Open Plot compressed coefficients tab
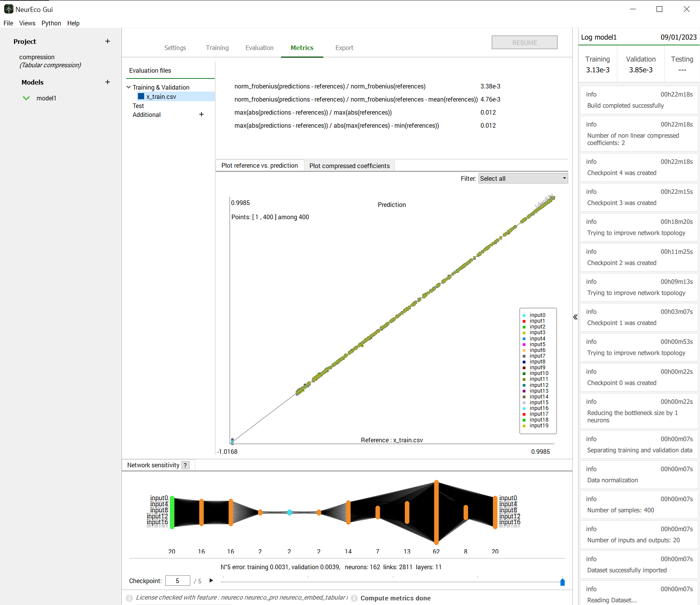 tap(349, 166)
